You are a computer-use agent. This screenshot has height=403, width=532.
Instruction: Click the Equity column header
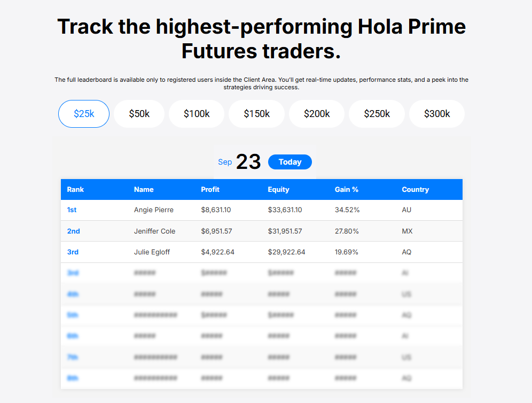278,190
